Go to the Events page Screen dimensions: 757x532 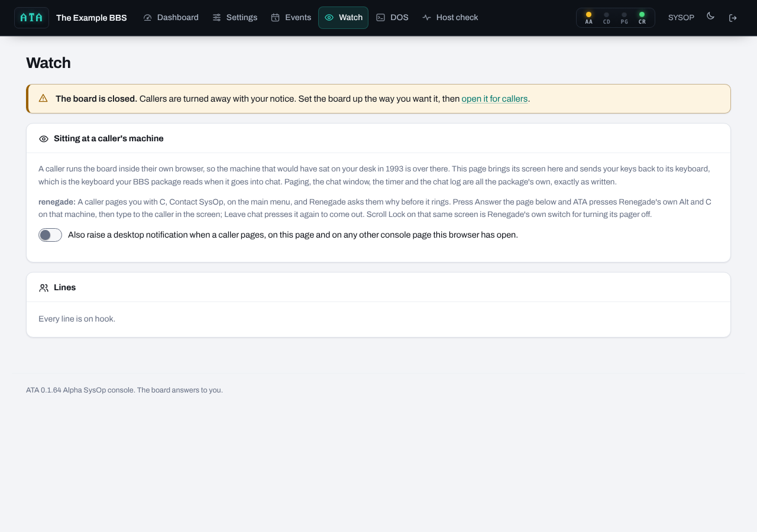291,18
